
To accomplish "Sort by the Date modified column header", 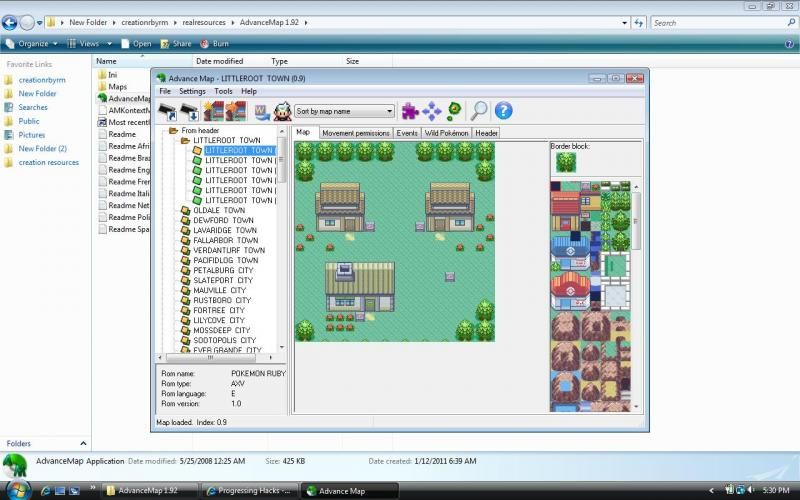I will pyautogui.click(x=219, y=61).
